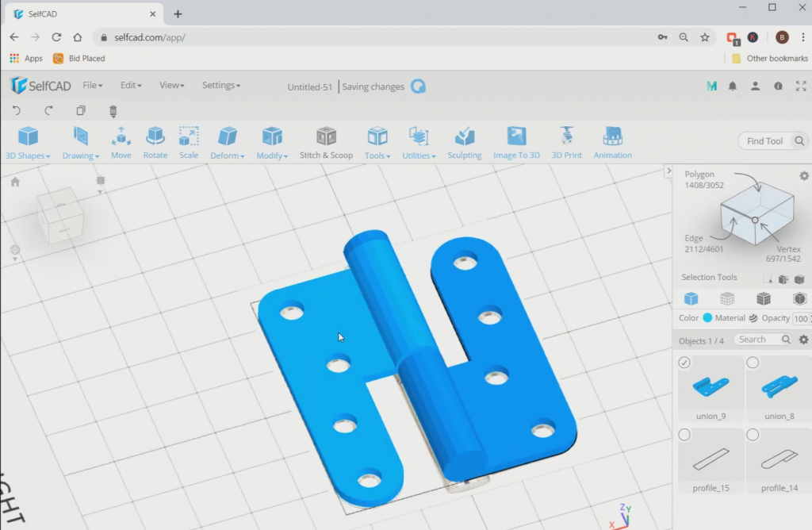Open the View menu
The width and height of the screenshot is (812, 530).
point(171,85)
